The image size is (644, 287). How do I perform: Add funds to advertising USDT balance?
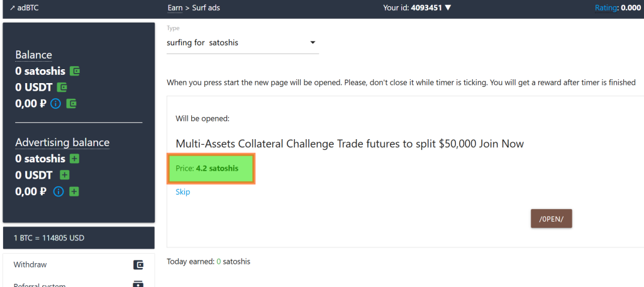[x=65, y=175]
